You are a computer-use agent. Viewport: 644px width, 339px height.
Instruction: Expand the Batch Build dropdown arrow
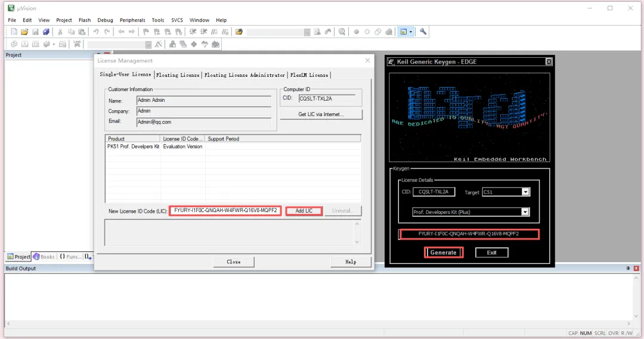point(54,44)
